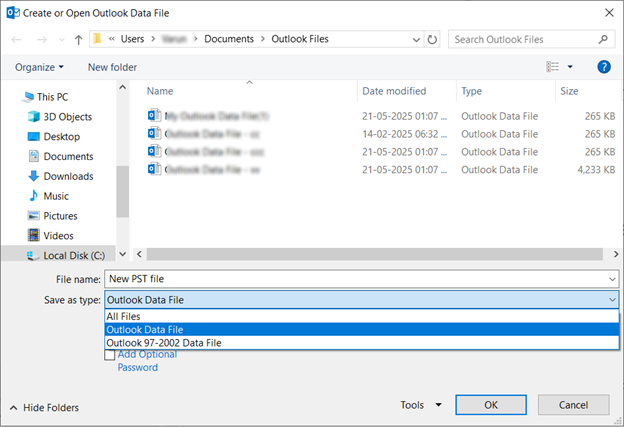Open the view options dropdown arrow

[x=570, y=67]
